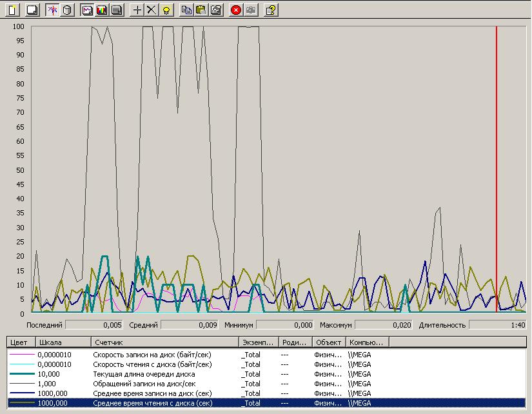This screenshot has width=532, height=414.
Task: Open Properties dialog from the toolbar
Action: 216,10
